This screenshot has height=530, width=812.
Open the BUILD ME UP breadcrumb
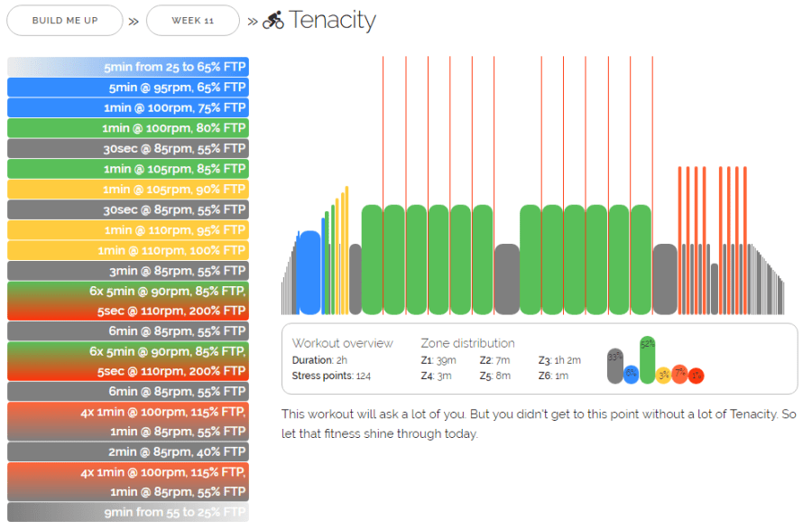pyautogui.click(x=64, y=20)
